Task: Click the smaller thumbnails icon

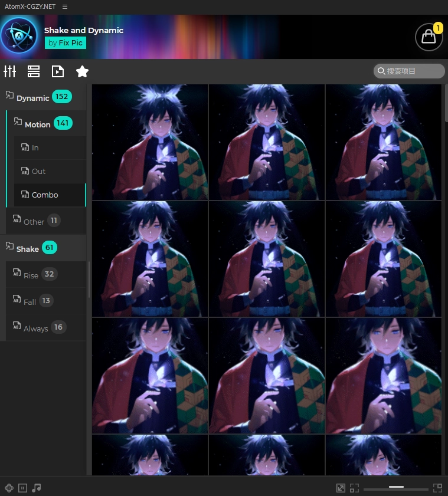Action: (354, 488)
